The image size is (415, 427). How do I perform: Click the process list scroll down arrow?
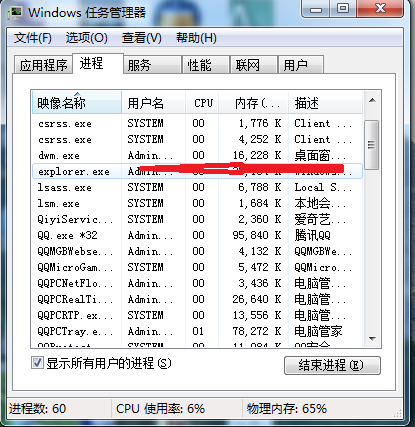[372, 339]
